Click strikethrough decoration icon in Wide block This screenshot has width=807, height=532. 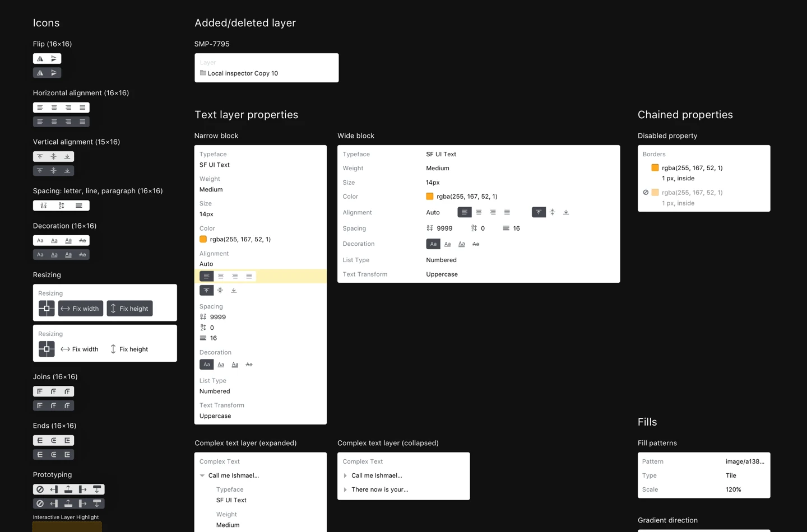click(476, 244)
